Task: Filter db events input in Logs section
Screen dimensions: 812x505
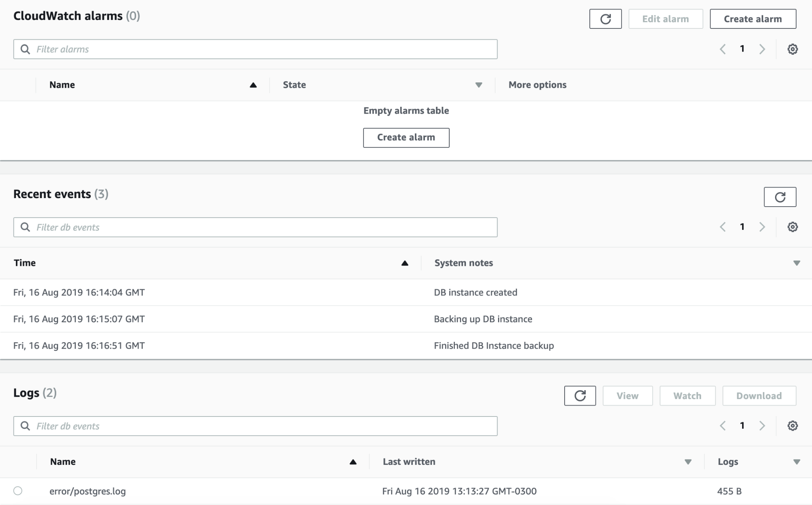Action: 256,425
